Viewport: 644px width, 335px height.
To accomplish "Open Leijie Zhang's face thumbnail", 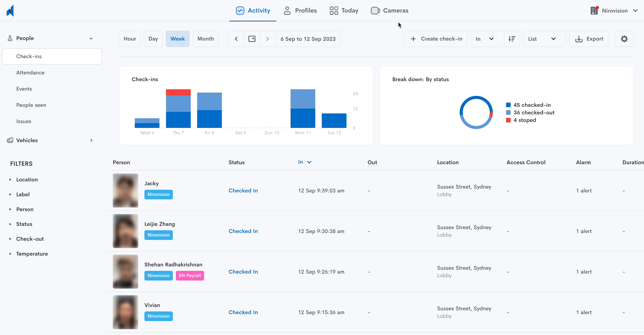I will (x=125, y=231).
